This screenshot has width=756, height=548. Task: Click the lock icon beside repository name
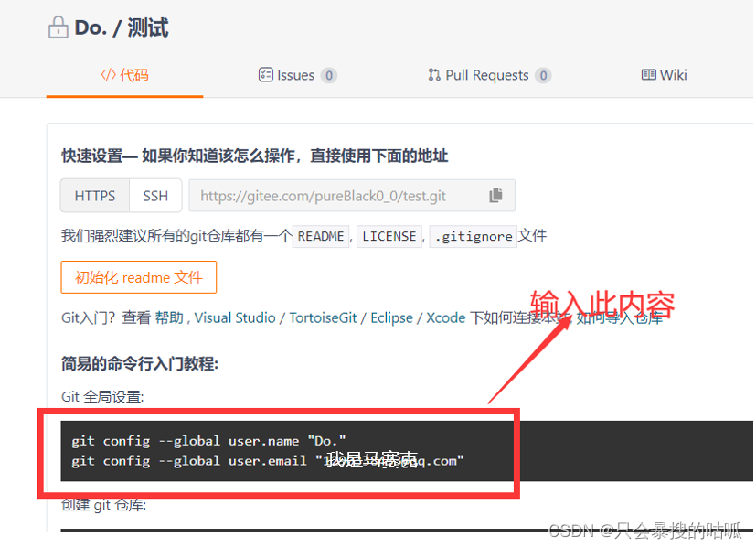(58, 27)
